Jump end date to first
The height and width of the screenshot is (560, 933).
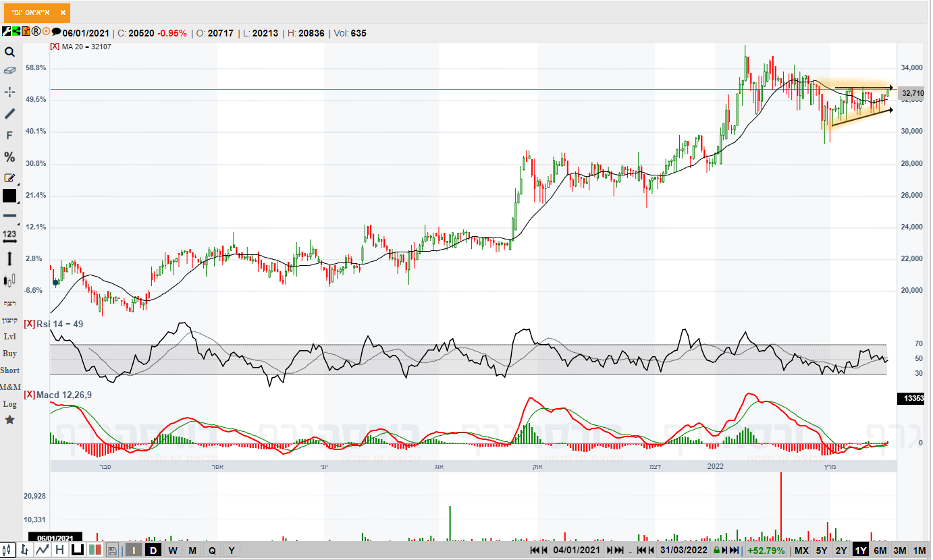[642, 551]
